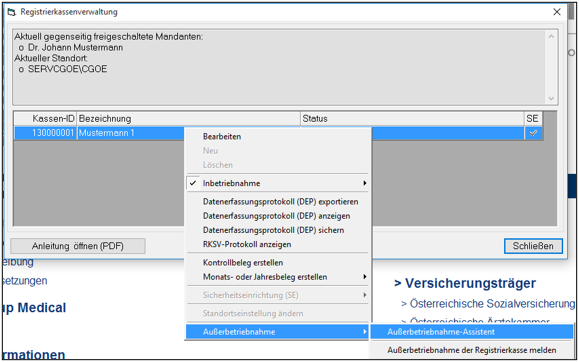Toggle the SE checkmark for Mustermann 1
Screen dimensions: 579x362
533,133
